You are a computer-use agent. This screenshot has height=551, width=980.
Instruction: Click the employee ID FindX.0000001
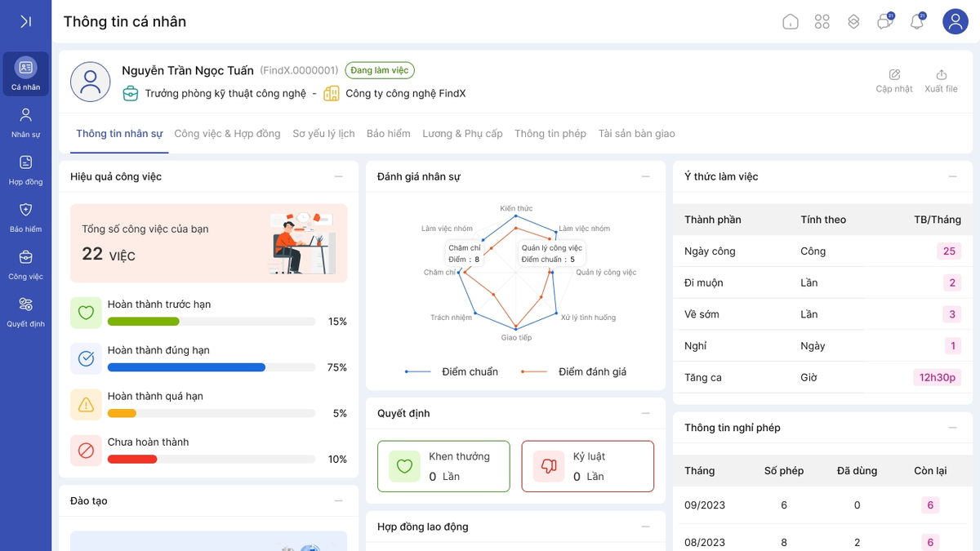coord(299,71)
